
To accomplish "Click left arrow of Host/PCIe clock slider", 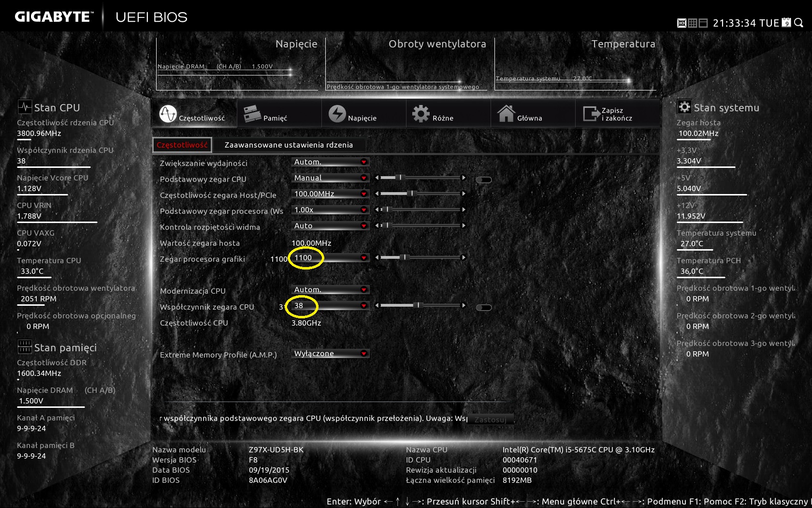I will tap(377, 194).
